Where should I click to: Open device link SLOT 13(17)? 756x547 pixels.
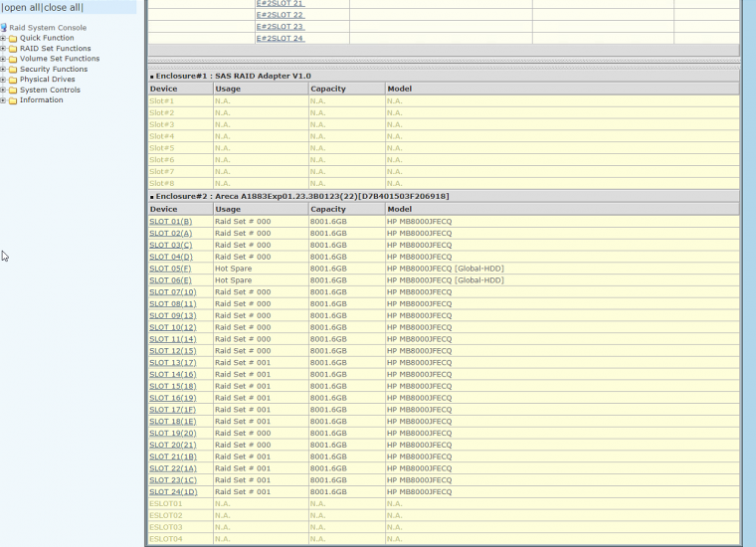(173, 362)
